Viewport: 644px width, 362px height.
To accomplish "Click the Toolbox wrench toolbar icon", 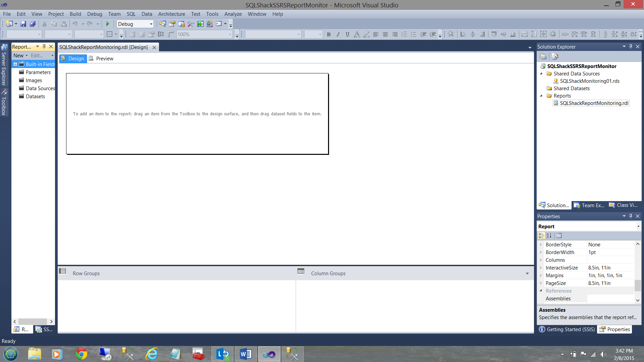I will [191, 24].
